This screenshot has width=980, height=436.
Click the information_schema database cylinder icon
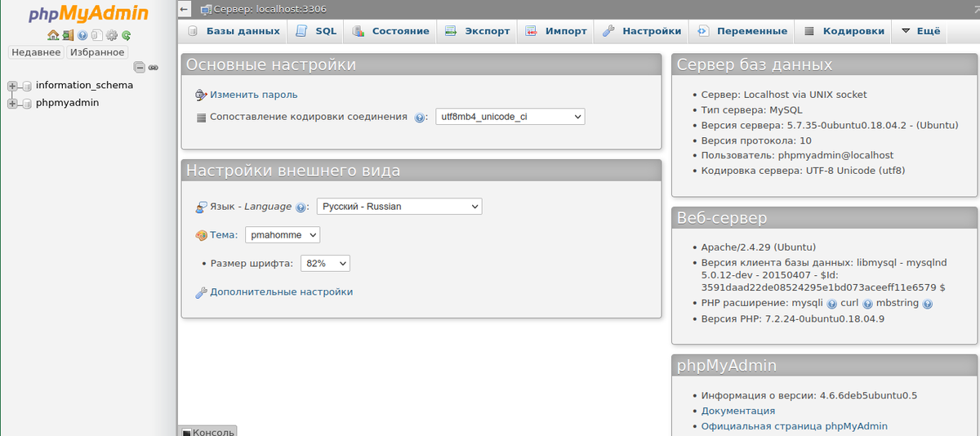coord(27,86)
